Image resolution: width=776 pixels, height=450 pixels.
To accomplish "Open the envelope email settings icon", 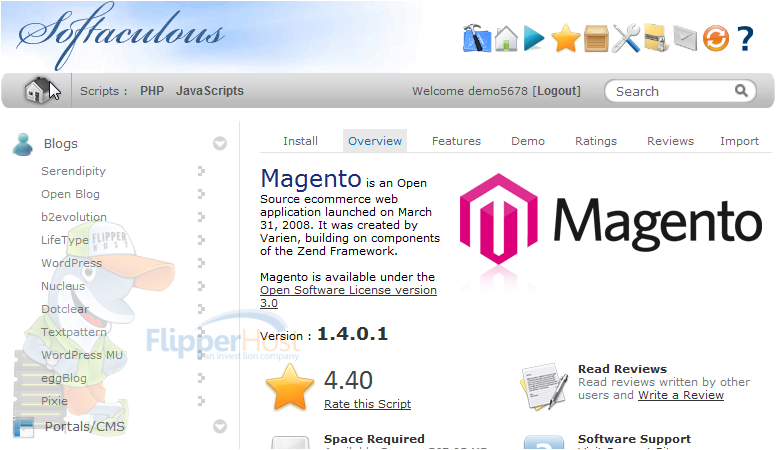I will 685,39.
